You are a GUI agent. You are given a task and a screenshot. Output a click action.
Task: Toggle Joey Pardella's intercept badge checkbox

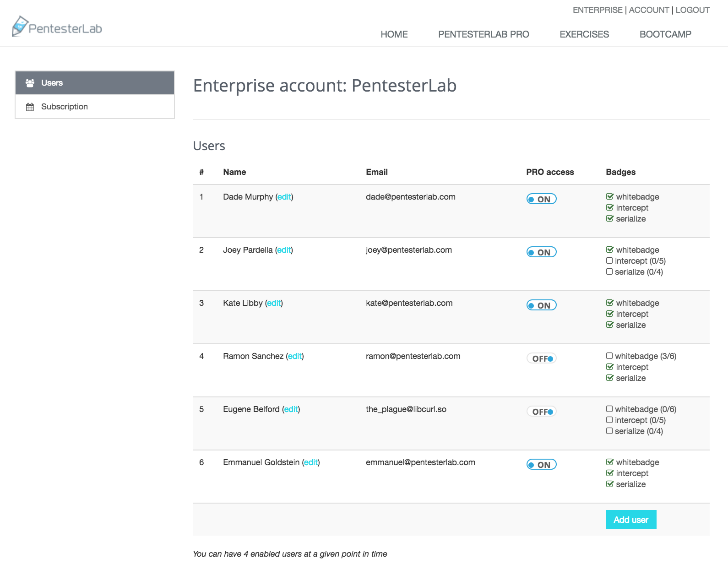[x=609, y=260]
